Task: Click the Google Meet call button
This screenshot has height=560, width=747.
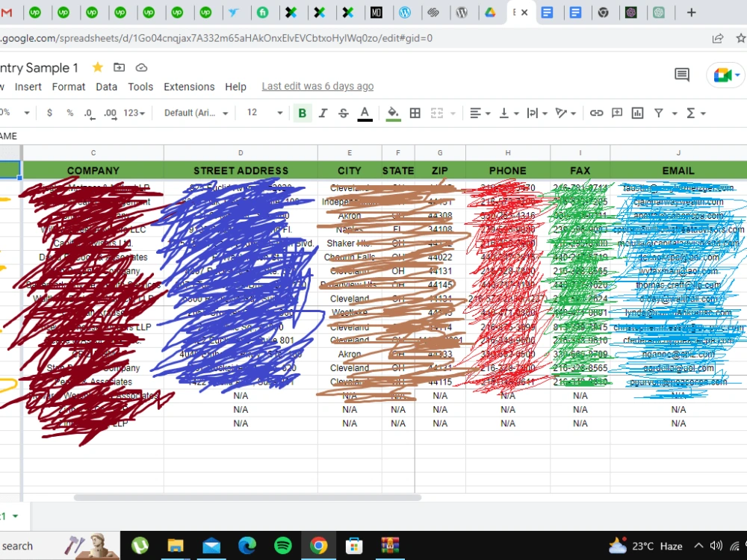Action: [x=725, y=75]
